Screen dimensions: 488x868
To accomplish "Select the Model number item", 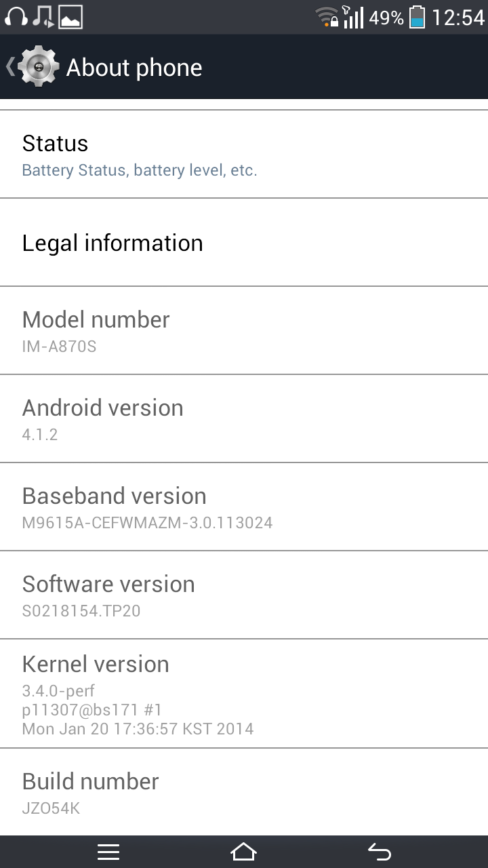I will (x=244, y=331).
